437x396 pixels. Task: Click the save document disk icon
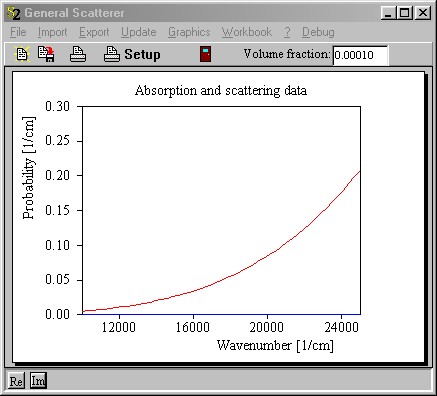(x=46, y=54)
